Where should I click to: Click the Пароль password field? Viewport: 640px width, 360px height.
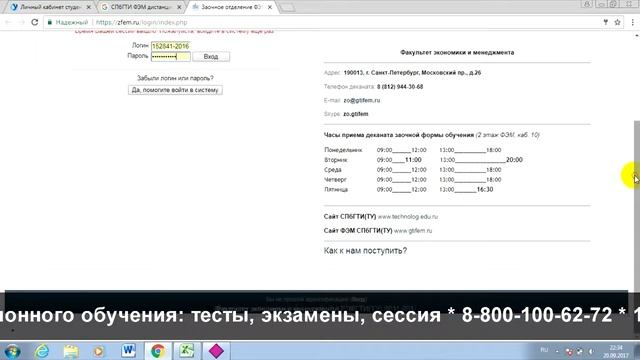coord(171,56)
